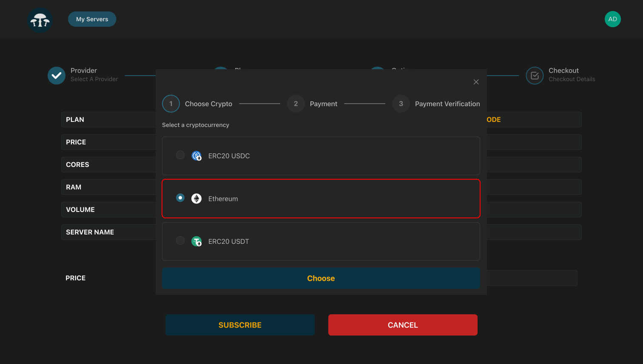Click the Select a cryptocurrency heading
The image size is (643, 364).
click(196, 125)
